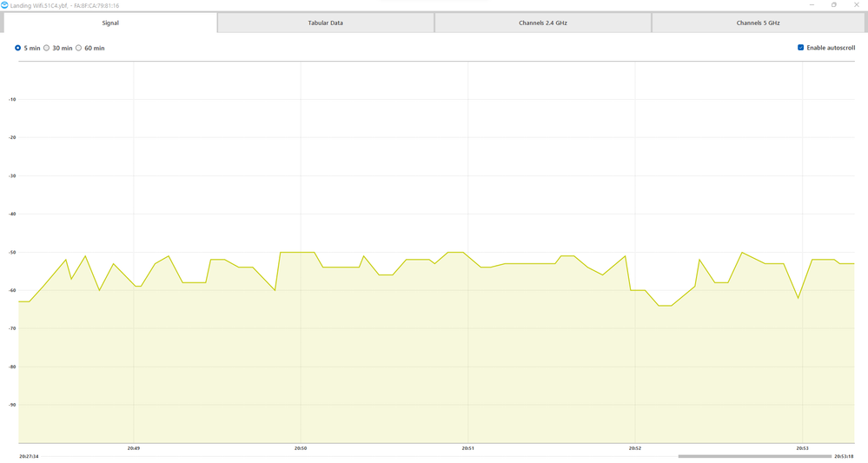Show the Channels 5 GHz tab
The width and height of the screenshot is (868, 463).
(x=758, y=23)
